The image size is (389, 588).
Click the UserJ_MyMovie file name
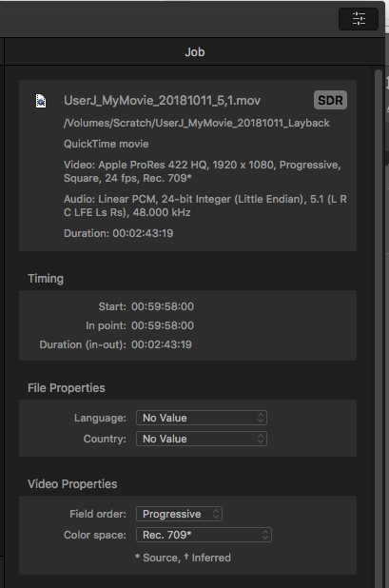point(162,101)
